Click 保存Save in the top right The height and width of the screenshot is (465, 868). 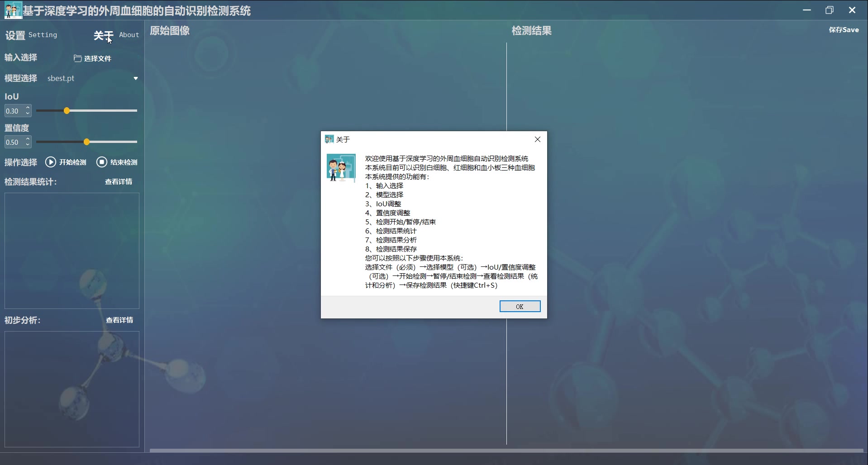click(843, 30)
